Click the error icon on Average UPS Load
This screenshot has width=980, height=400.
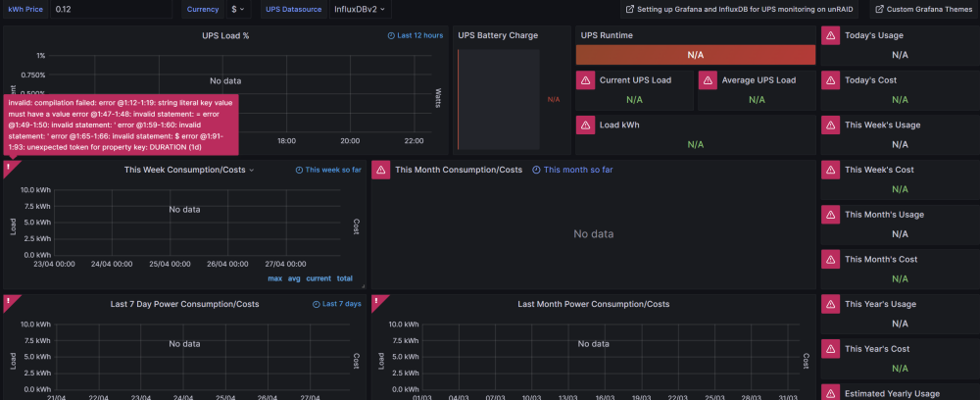tap(708, 80)
